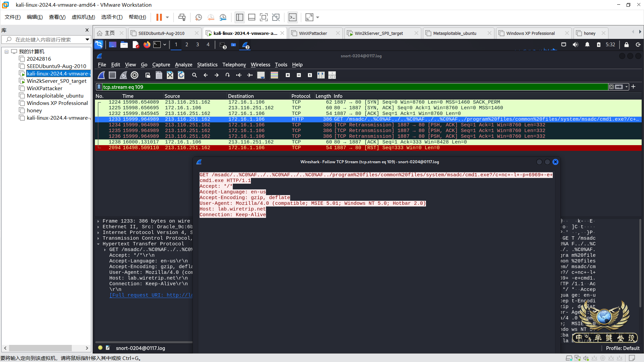This screenshot has width=644, height=362.
Task: Click the find packet magnifier icon
Action: pos(195,75)
